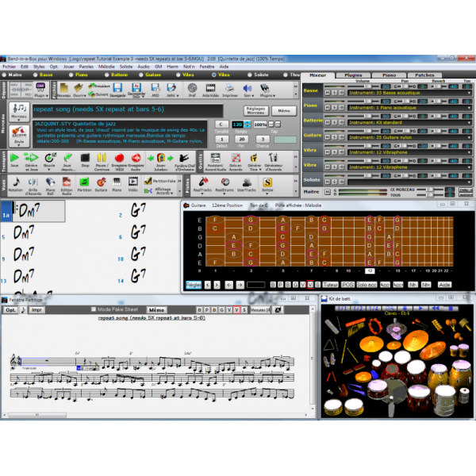Expand the Style dropdown button
Screen dimensions: 476x476
point(19,145)
